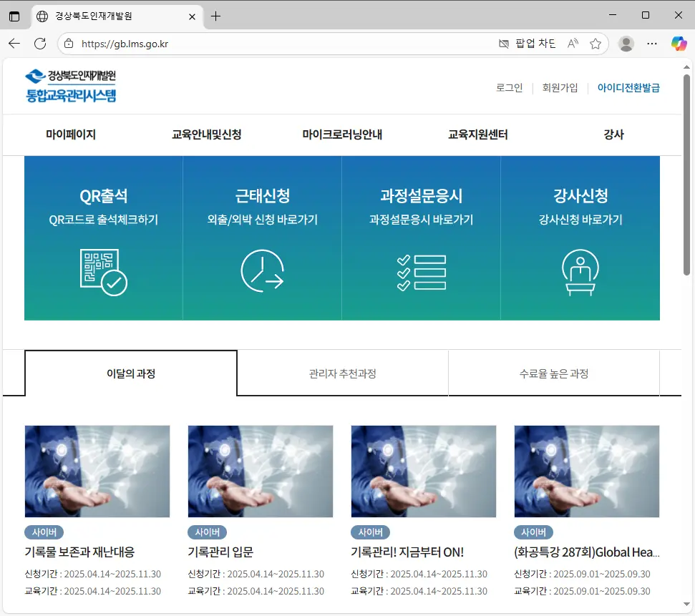Click the QR code attendance icon
Viewport: 695px width, 616px height.
click(x=104, y=272)
